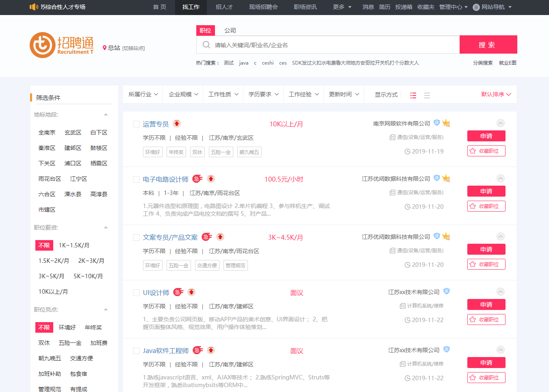Click the crown icon next to 南京网眼软件有限公司
The image size is (549, 392).
pyautogui.click(x=446, y=123)
